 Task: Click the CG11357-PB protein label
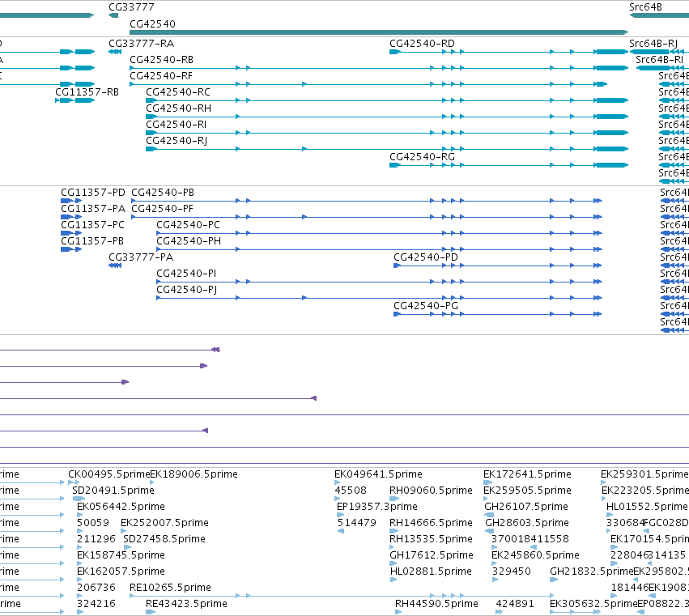click(92, 242)
